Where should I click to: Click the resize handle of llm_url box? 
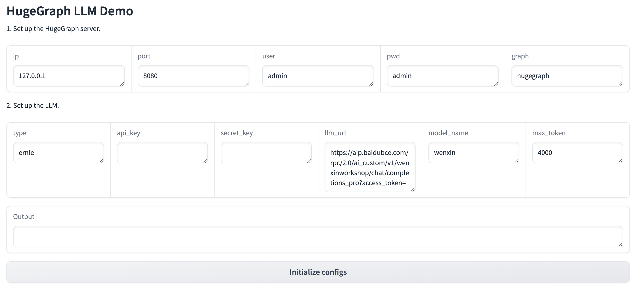[413, 190]
